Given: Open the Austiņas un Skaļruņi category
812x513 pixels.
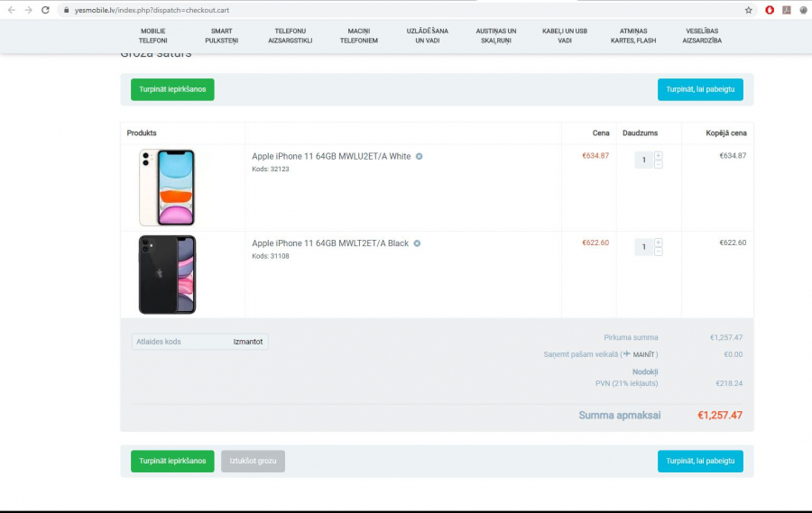Looking at the screenshot, I should pos(496,36).
